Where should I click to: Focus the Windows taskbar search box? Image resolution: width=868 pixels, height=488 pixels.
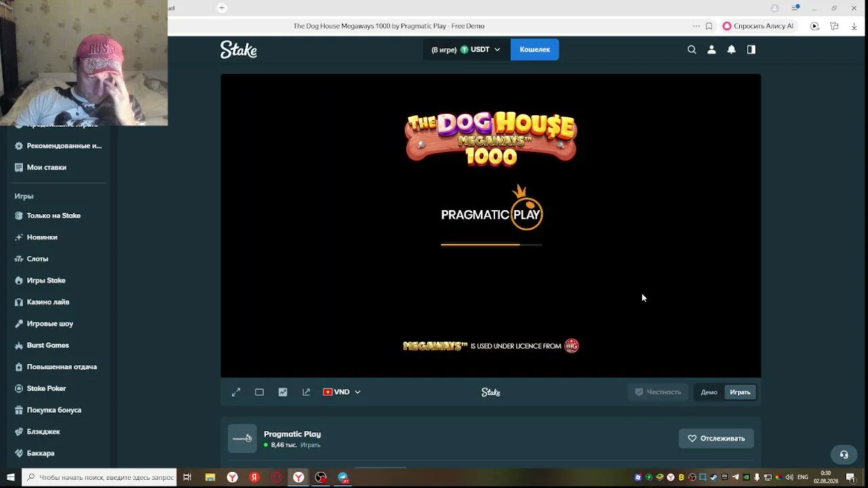click(100, 477)
